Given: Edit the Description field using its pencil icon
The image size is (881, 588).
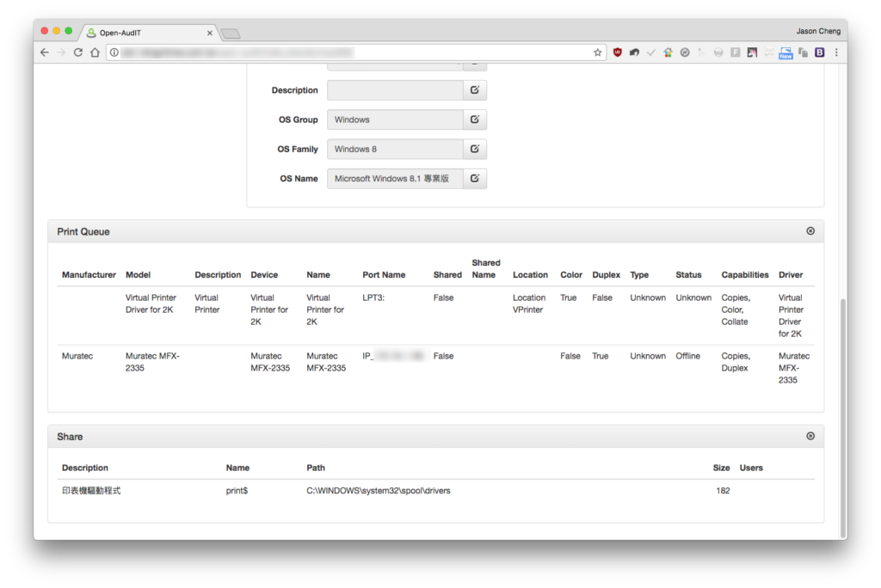Looking at the screenshot, I should 475,90.
